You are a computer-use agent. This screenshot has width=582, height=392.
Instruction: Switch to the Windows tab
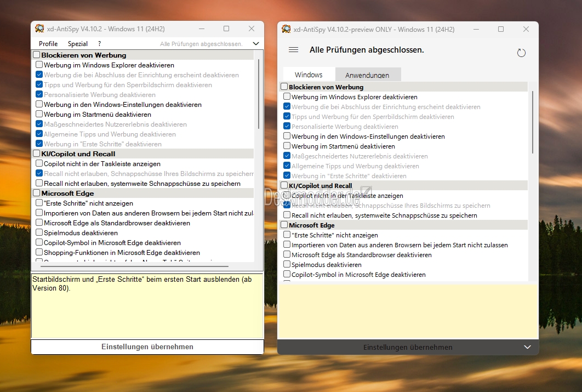pyautogui.click(x=309, y=75)
